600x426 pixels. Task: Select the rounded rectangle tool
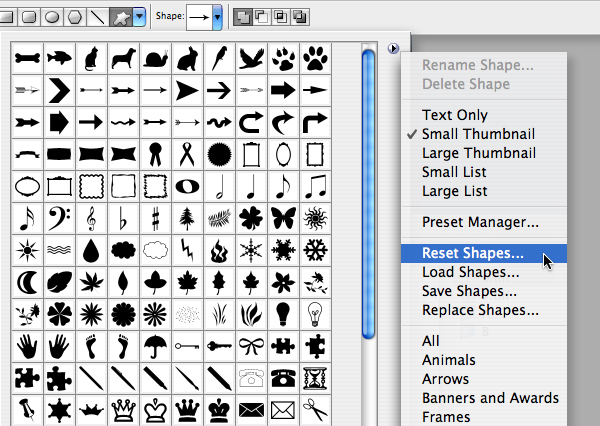pos(29,16)
